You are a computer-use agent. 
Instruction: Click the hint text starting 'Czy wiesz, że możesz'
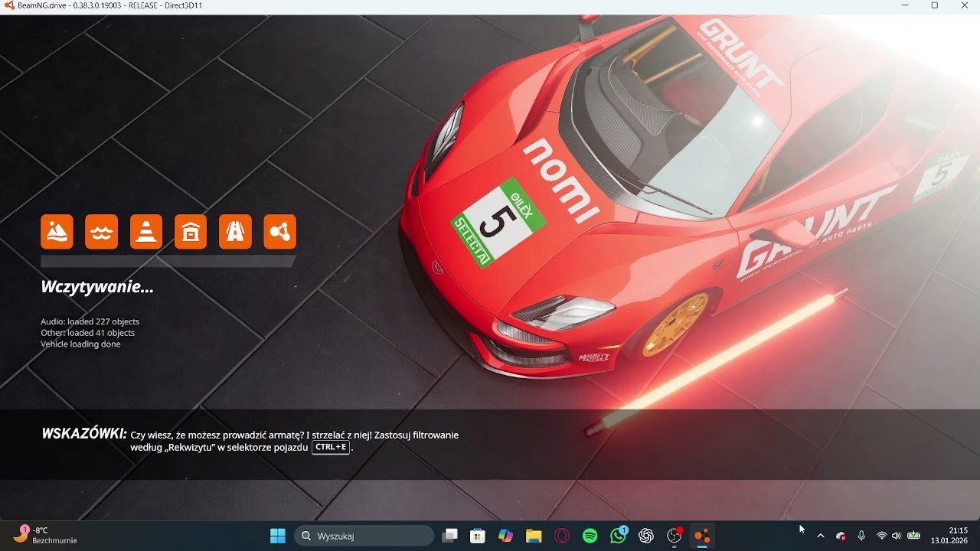point(295,441)
